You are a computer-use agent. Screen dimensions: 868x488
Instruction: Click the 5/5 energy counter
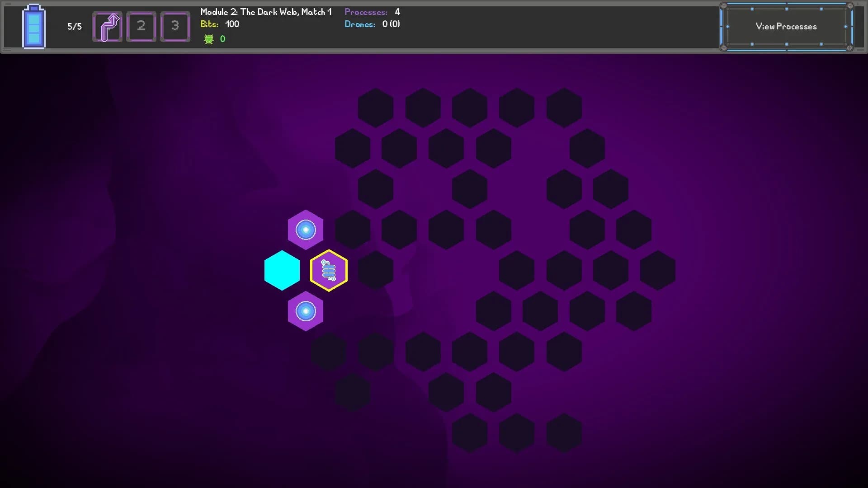[75, 27]
